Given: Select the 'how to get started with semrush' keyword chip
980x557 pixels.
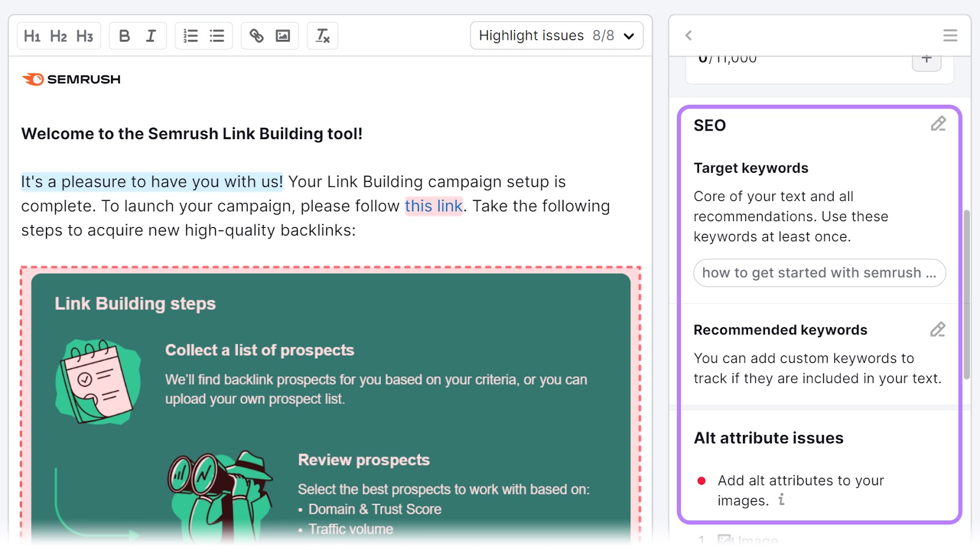Looking at the screenshot, I should pyautogui.click(x=819, y=273).
